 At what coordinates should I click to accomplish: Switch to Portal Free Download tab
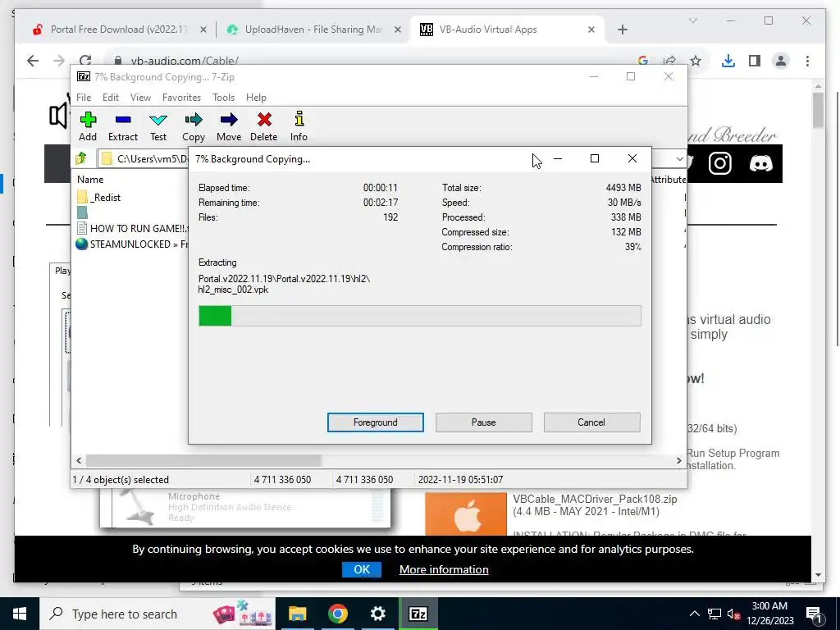(119, 30)
